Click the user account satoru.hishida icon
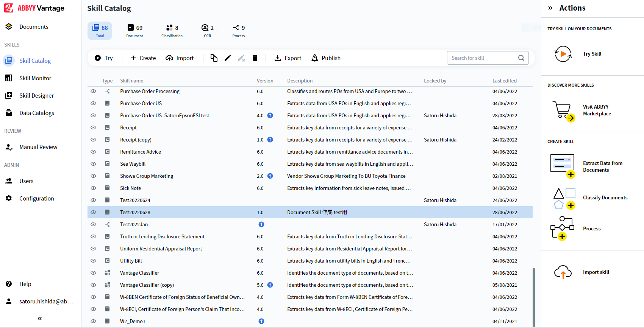Screen dimensions: 644x328 9,301
